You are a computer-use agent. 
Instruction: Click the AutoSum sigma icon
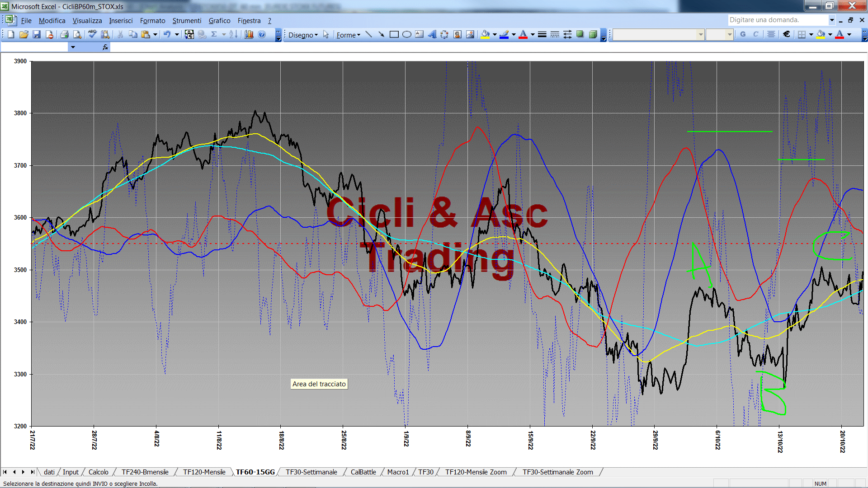[x=214, y=34]
